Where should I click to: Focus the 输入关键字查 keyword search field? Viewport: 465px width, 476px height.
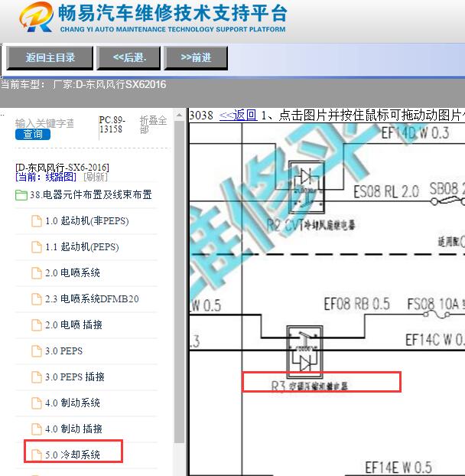[x=44, y=123]
